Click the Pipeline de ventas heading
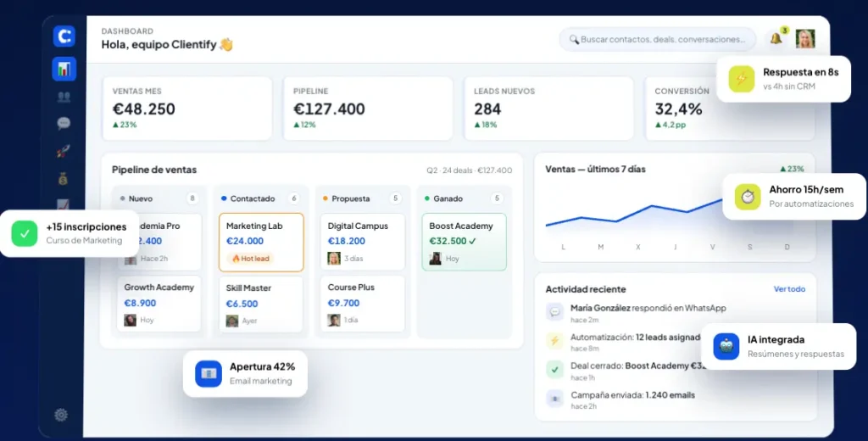The image size is (868, 441). [154, 170]
